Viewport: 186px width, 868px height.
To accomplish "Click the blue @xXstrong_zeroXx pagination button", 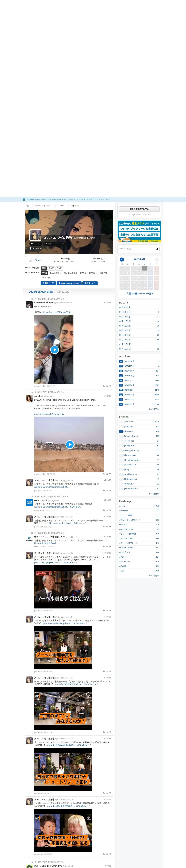I will [x=69, y=283].
